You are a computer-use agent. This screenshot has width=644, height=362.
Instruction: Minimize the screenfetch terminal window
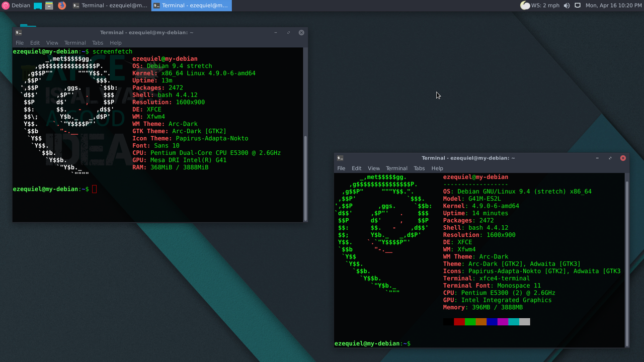pyautogui.click(x=276, y=33)
